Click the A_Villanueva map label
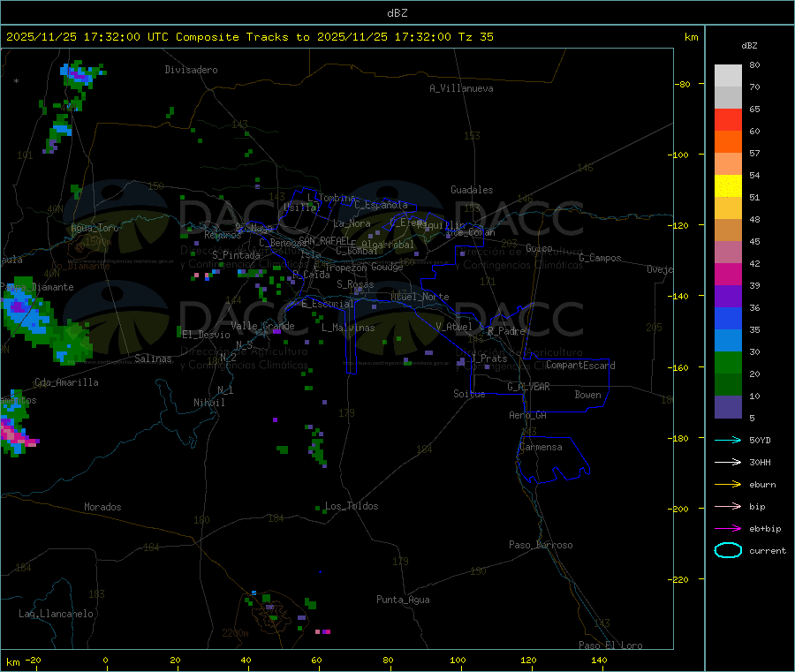 tap(461, 88)
